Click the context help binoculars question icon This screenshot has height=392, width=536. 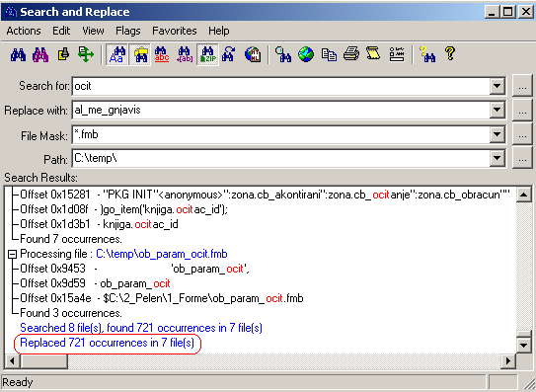427,54
